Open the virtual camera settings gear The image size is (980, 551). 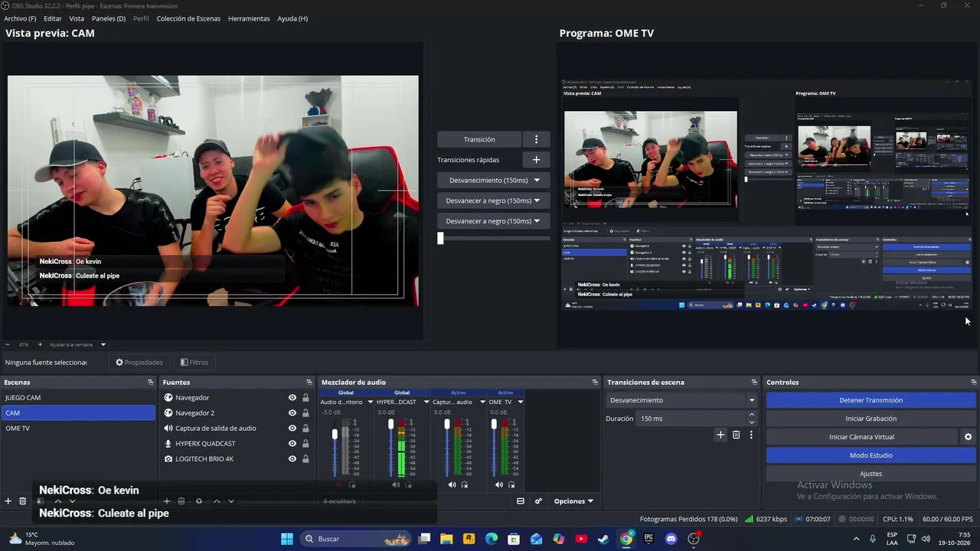point(968,437)
